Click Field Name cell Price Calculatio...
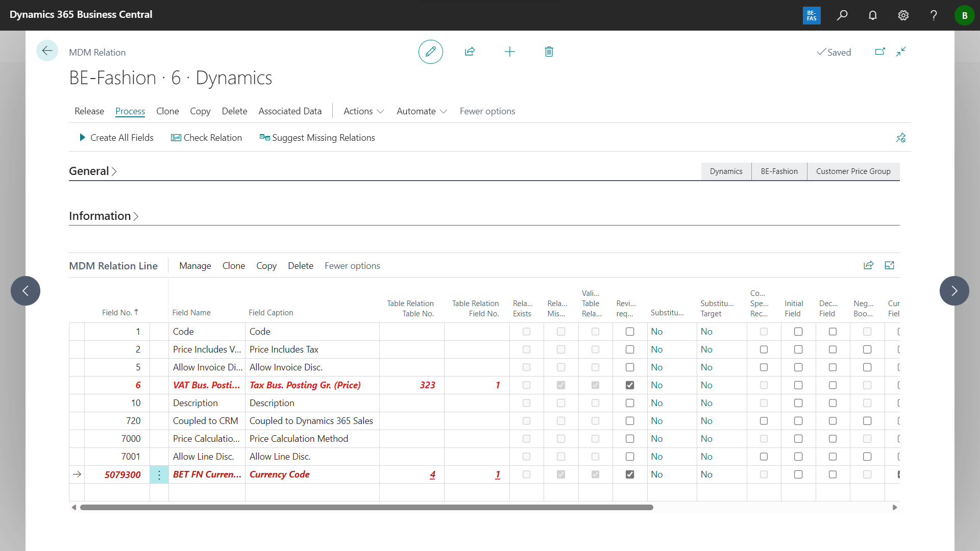The height and width of the screenshot is (551, 980). [x=207, y=439]
